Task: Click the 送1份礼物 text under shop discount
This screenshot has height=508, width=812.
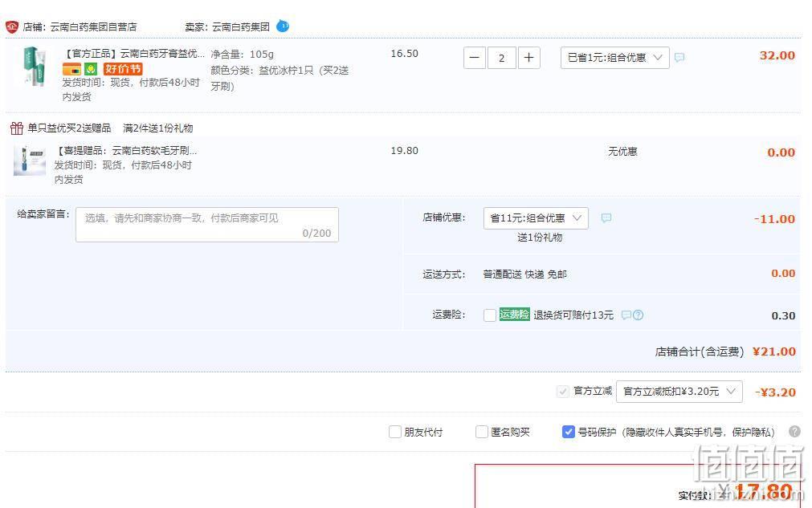Action: 540,238
